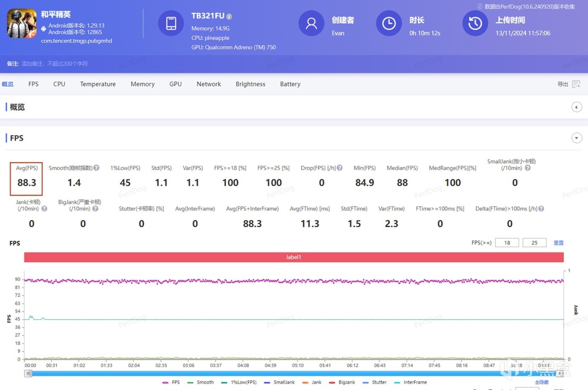Click the clock icon for 时长
The height and width of the screenshot is (390, 588).
point(389,23)
